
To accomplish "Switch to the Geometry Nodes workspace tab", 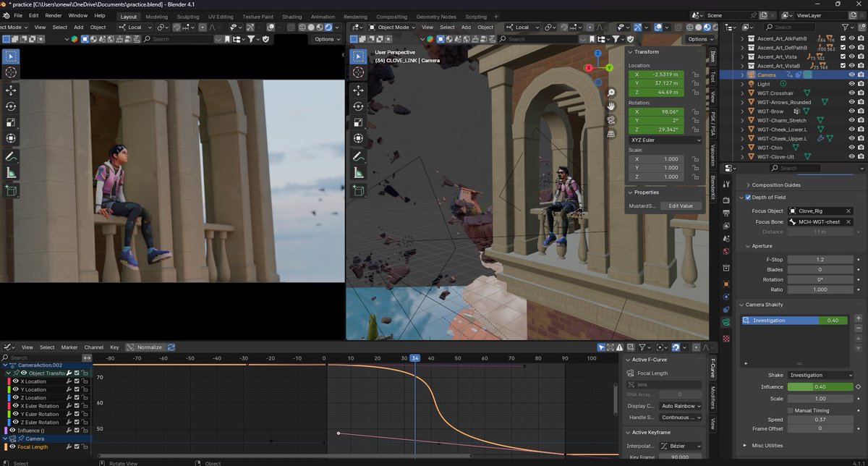I will pyautogui.click(x=436, y=17).
